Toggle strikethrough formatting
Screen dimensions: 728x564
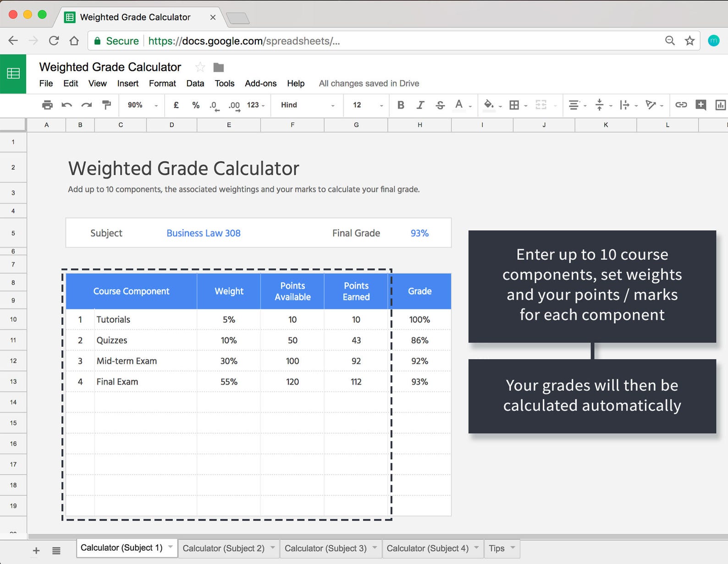tap(440, 105)
